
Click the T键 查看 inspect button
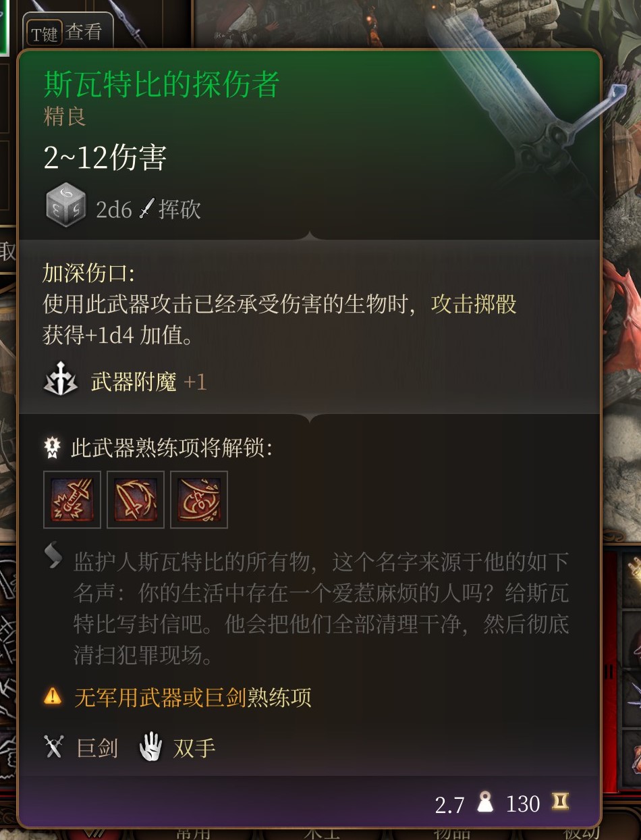click(x=68, y=32)
